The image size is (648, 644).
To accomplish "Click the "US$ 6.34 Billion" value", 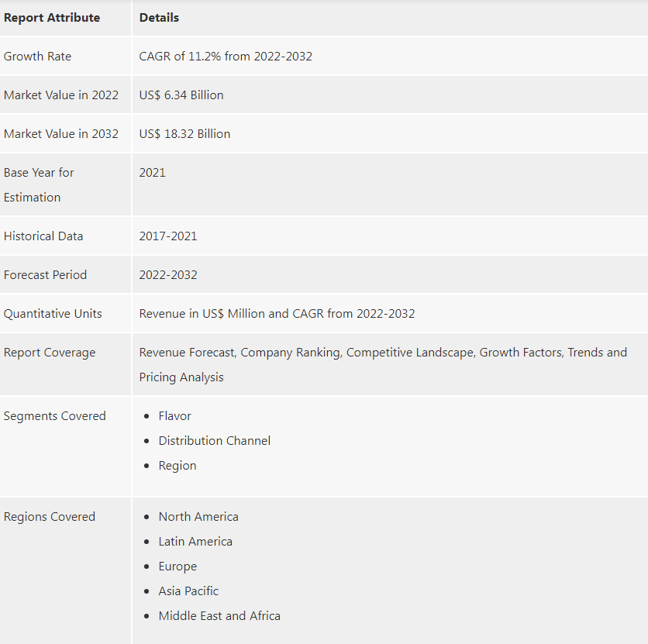I will click(x=181, y=95).
